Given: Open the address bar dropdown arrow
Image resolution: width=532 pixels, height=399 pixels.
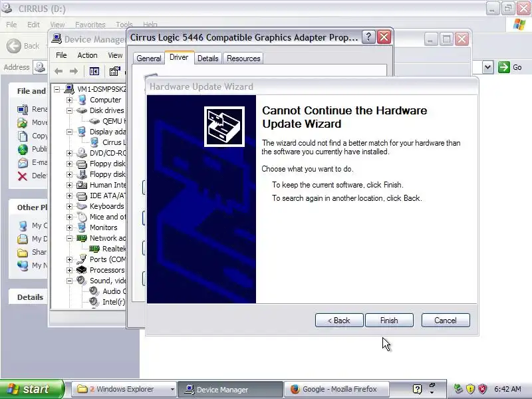Looking at the screenshot, I should [x=487, y=67].
